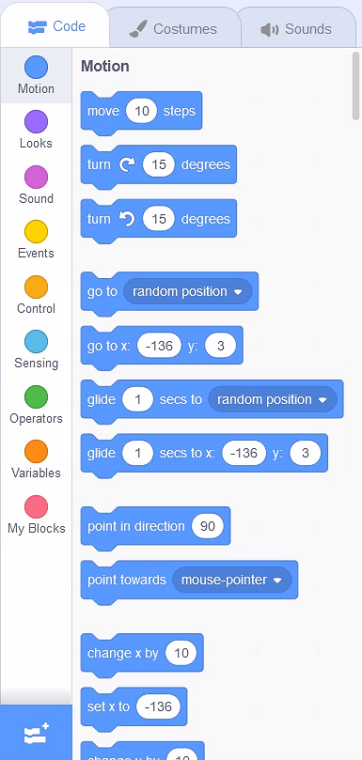This screenshot has width=362, height=760.
Task: Open the Sound block category
Action: coord(36,185)
